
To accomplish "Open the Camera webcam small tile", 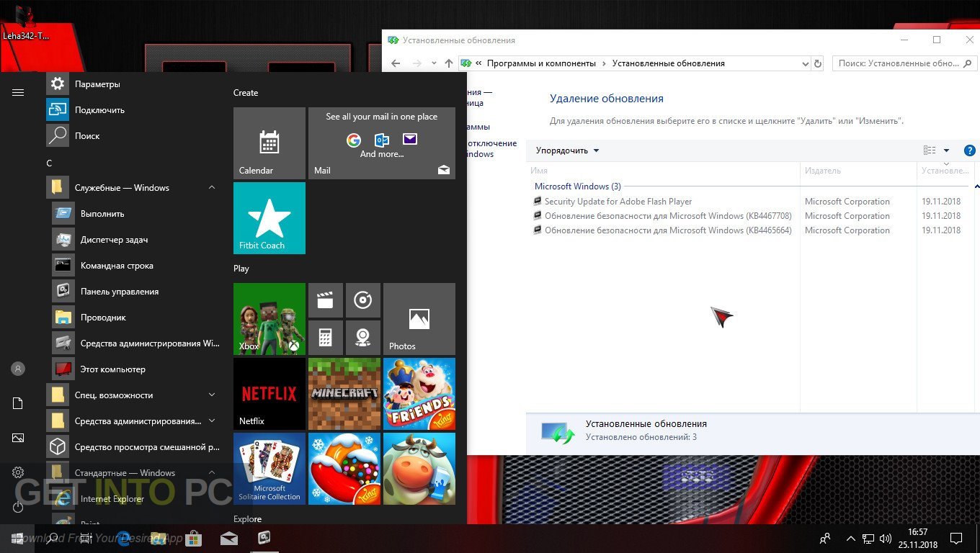I will pos(363,338).
